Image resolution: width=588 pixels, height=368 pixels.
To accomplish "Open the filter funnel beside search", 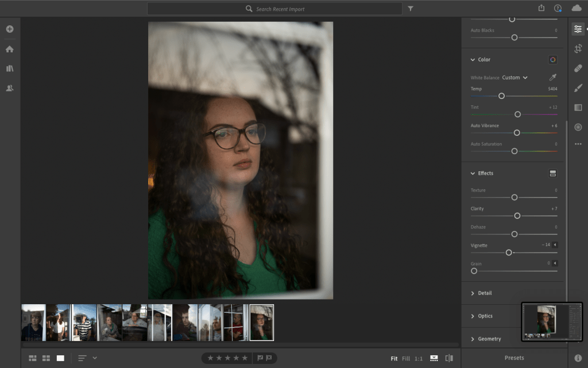I will (x=411, y=9).
